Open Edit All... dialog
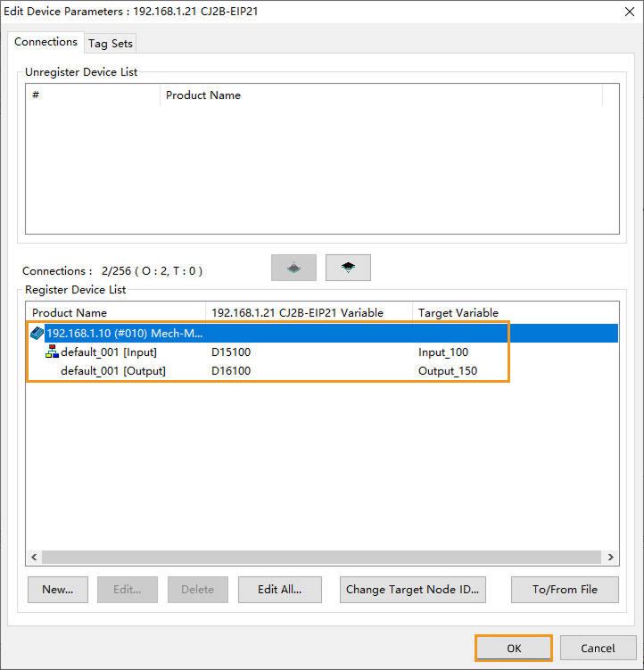The image size is (644, 670). 280,590
